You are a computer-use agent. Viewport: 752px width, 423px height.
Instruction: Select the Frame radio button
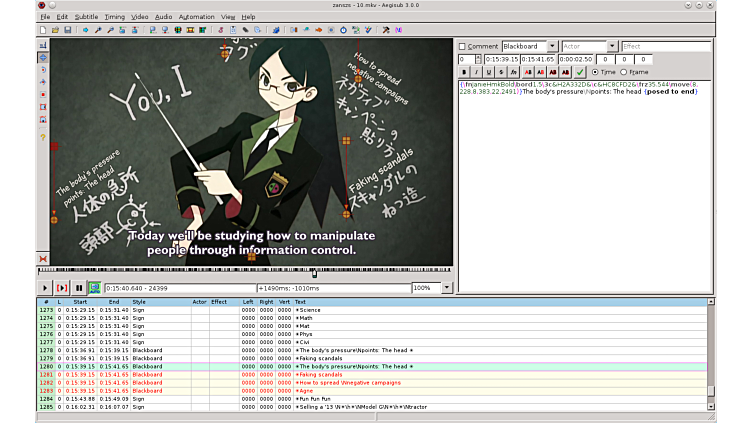pos(626,72)
